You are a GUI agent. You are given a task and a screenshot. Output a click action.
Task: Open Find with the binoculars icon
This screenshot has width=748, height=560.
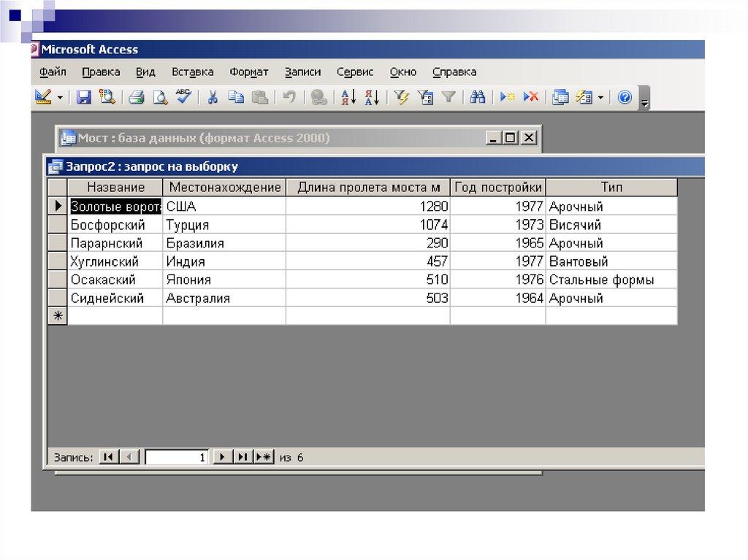478,97
